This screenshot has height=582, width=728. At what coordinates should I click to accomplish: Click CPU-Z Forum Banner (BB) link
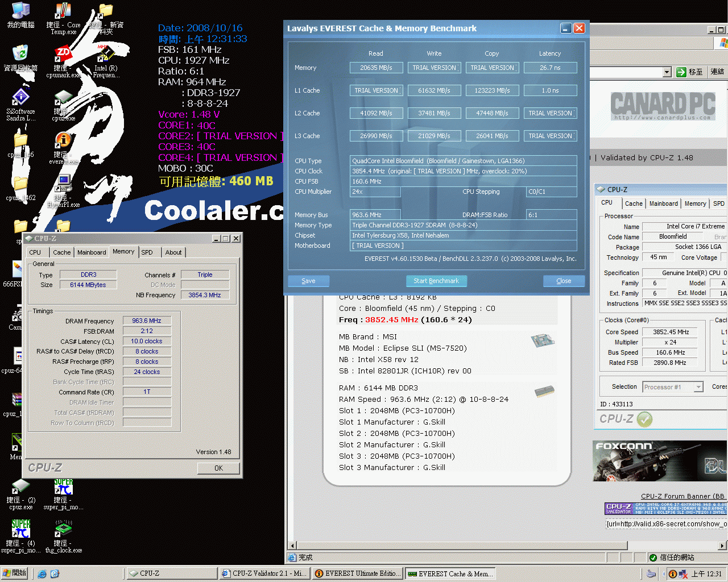tap(682, 496)
